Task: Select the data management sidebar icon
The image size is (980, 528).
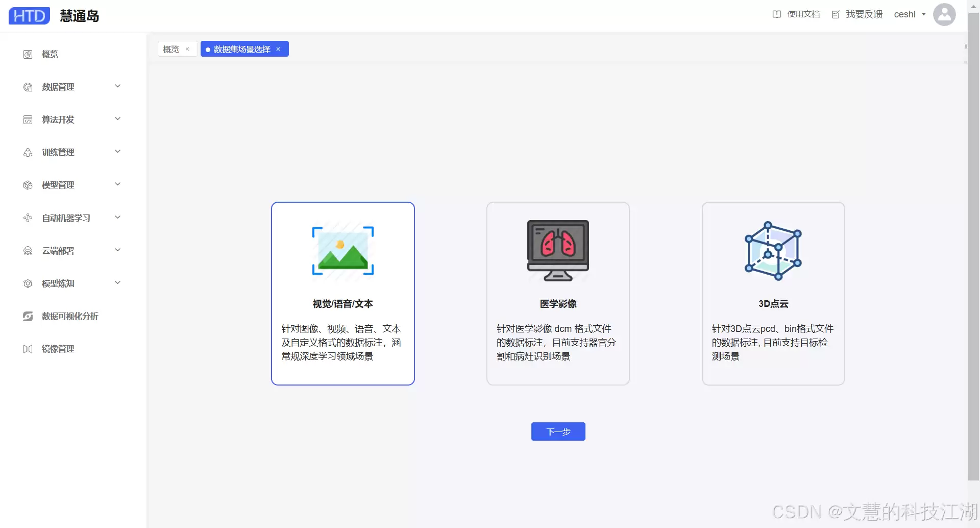Action: (28, 87)
